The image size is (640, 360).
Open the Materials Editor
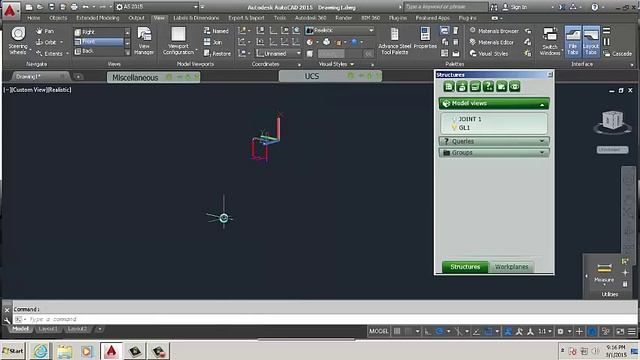[x=491, y=42]
